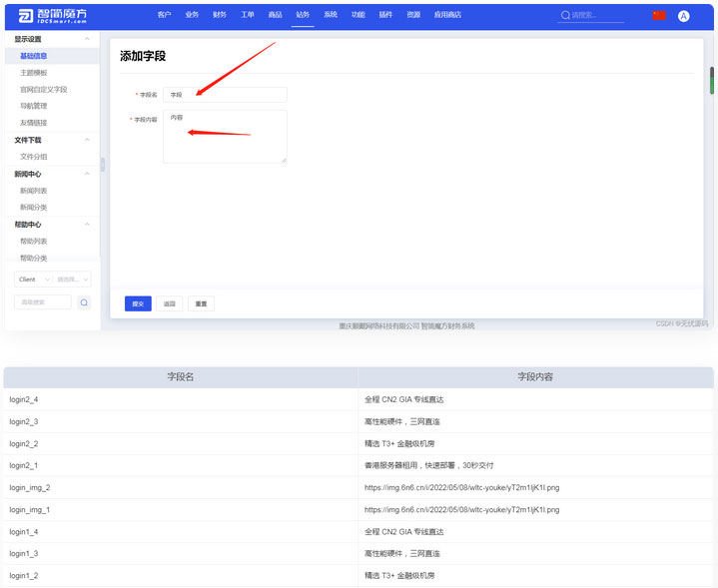Open the user avatar 'A' menu

pyautogui.click(x=683, y=16)
